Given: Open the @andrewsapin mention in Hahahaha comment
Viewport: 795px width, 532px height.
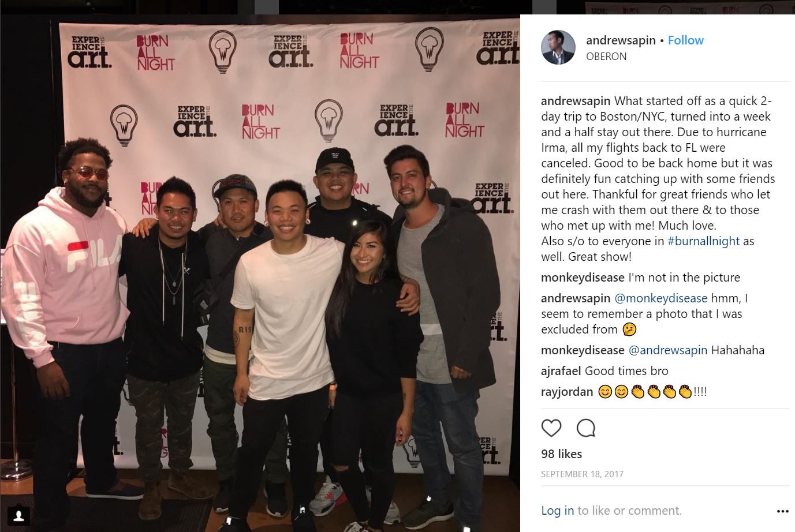Looking at the screenshot, I should pos(667,350).
